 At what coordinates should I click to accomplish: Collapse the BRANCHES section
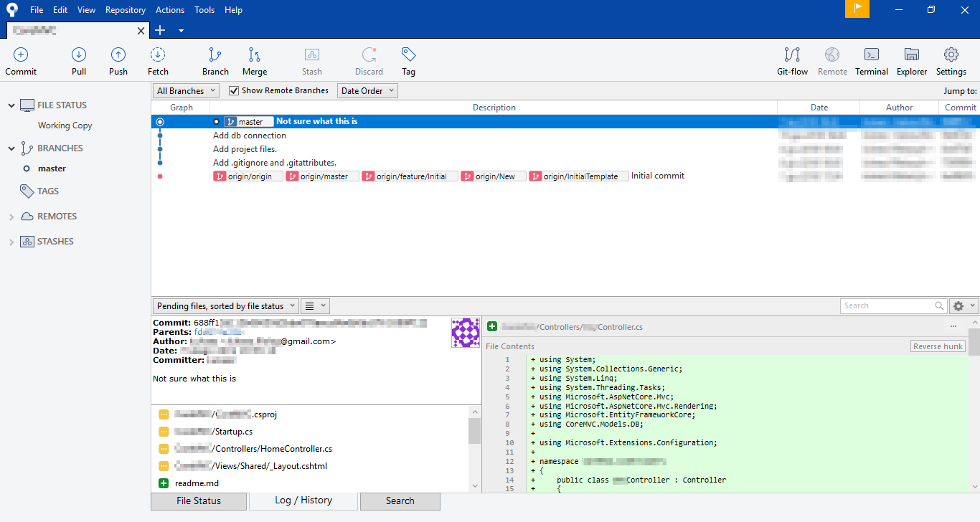coord(11,148)
